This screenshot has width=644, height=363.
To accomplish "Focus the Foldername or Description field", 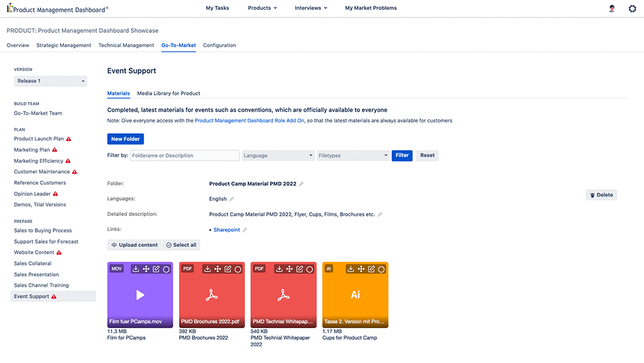I will (x=185, y=155).
